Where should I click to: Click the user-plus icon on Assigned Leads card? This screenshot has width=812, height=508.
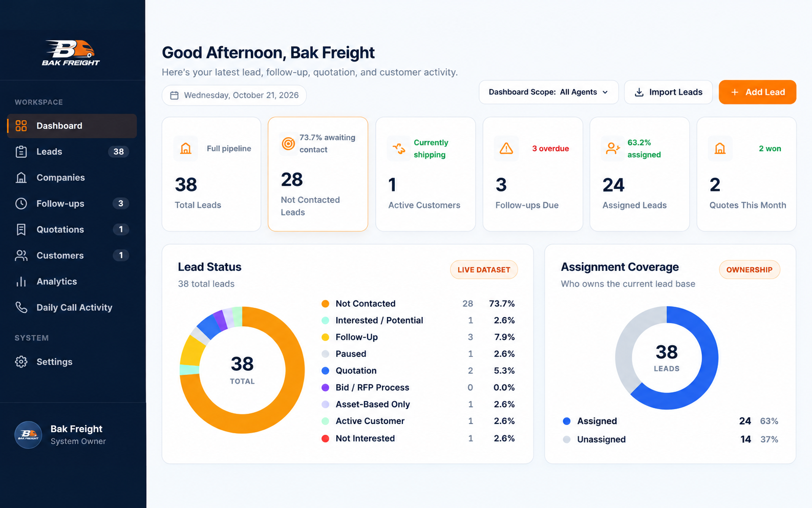click(613, 149)
